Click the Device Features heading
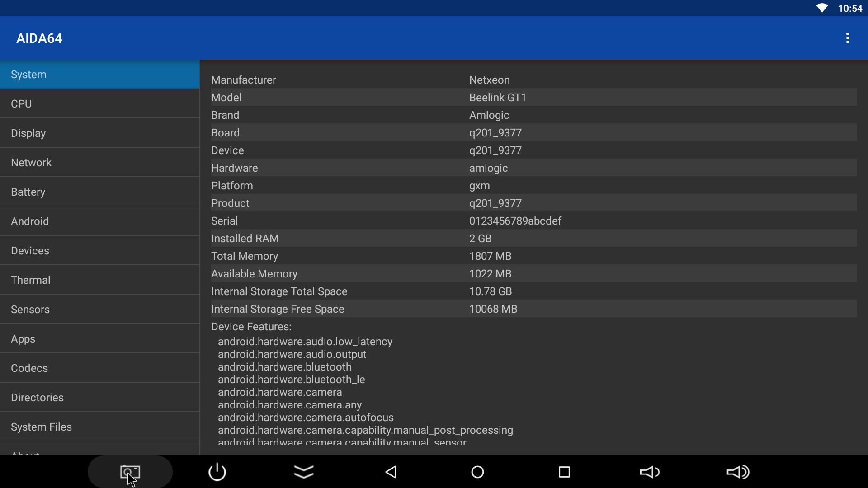The image size is (868, 488). click(251, 327)
